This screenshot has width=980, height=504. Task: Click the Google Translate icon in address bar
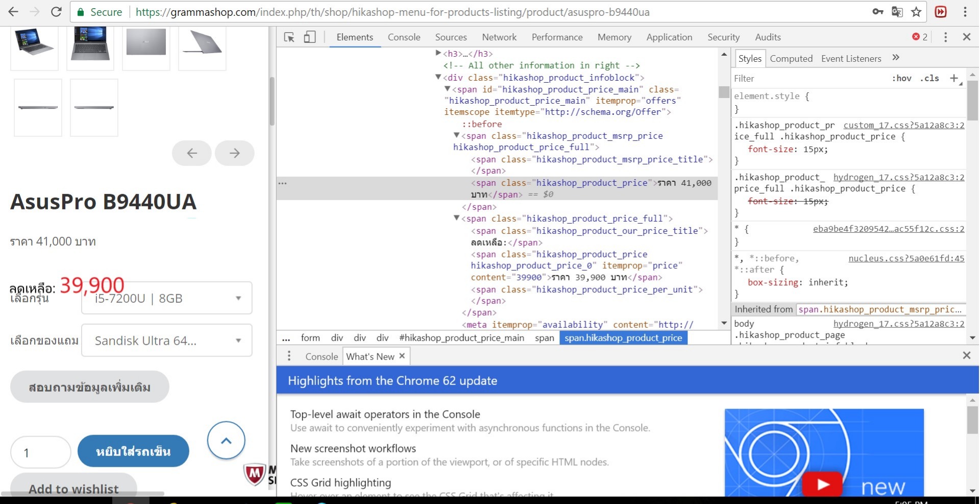point(897,12)
